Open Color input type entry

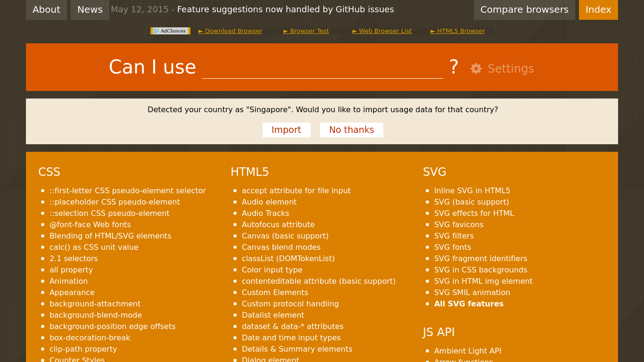point(272,270)
